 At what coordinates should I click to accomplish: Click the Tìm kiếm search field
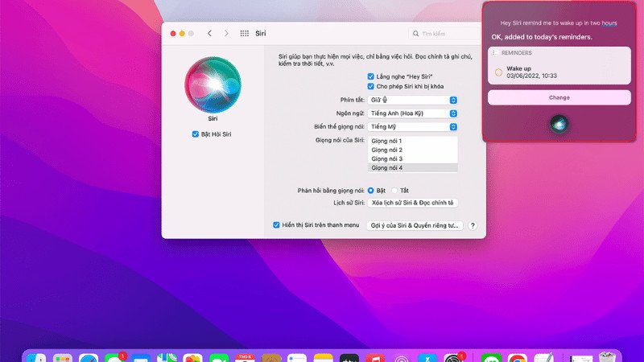click(x=444, y=34)
